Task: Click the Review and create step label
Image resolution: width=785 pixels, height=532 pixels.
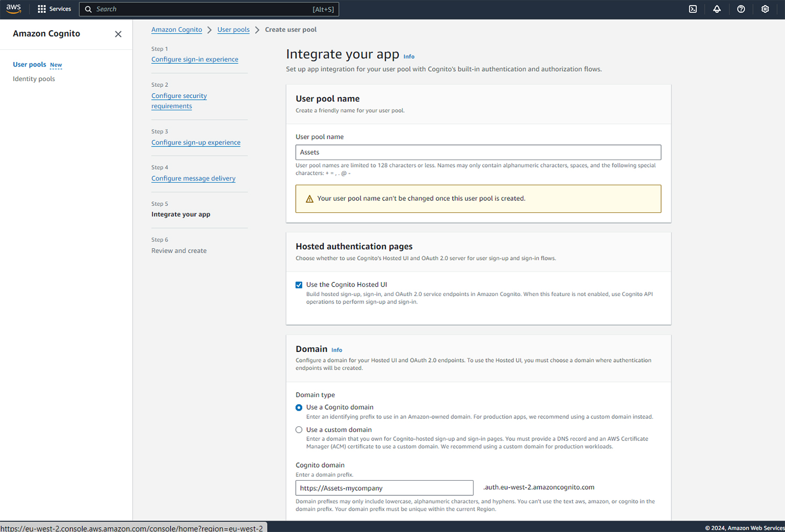Action: [x=179, y=251]
